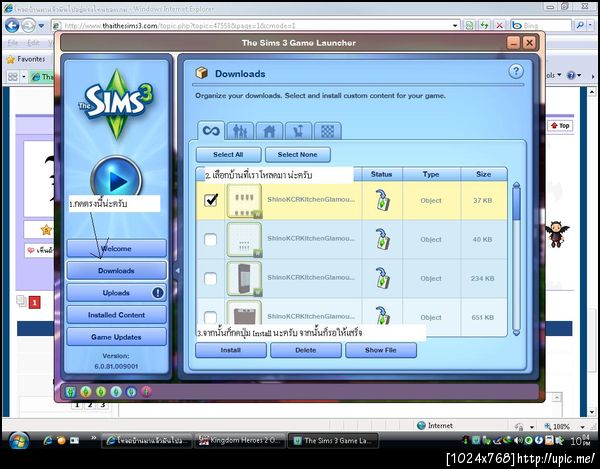Click the Quick Tabs grid icon in Internet Explorer
The height and width of the screenshot is (469, 600).
(13, 77)
